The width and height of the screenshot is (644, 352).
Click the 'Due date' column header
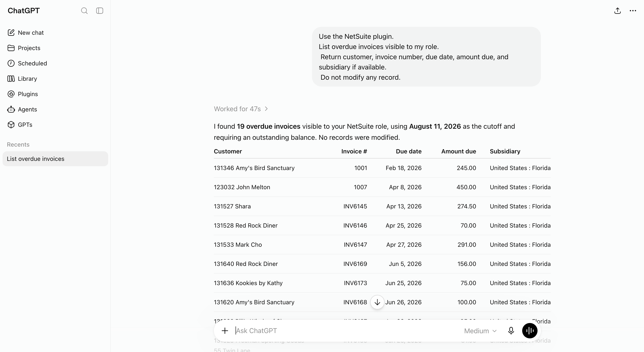(x=408, y=151)
